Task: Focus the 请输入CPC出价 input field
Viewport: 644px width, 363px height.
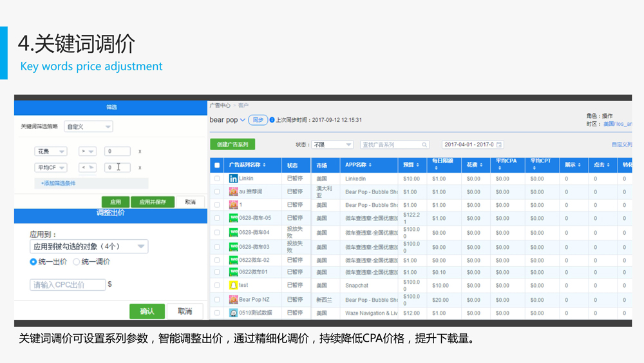Action: pos(68,284)
